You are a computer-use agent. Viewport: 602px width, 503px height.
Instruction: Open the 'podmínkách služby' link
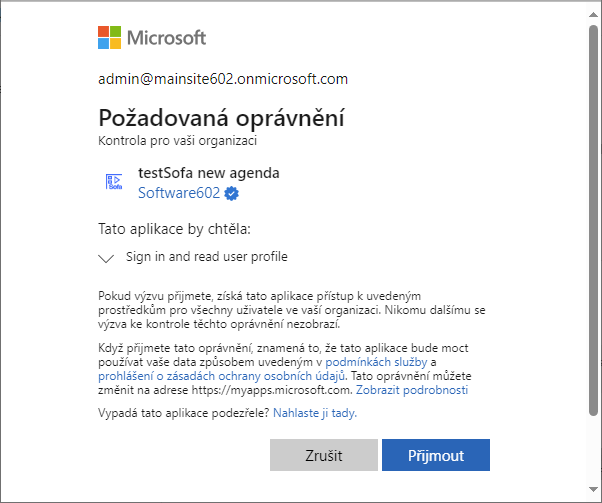pos(376,362)
